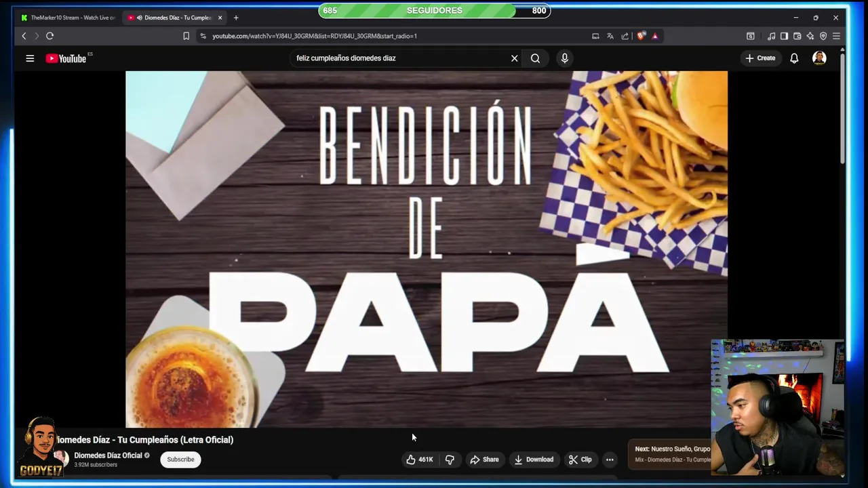Like the video (461K)

click(419, 460)
